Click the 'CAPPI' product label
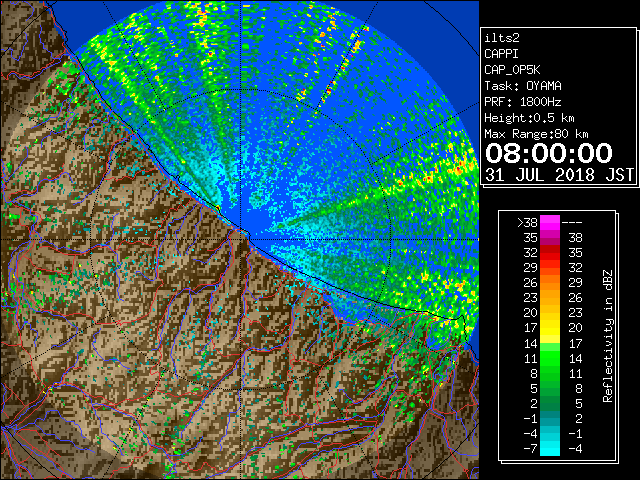Image resolution: width=640 pixels, height=480 pixels. click(501, 54)
